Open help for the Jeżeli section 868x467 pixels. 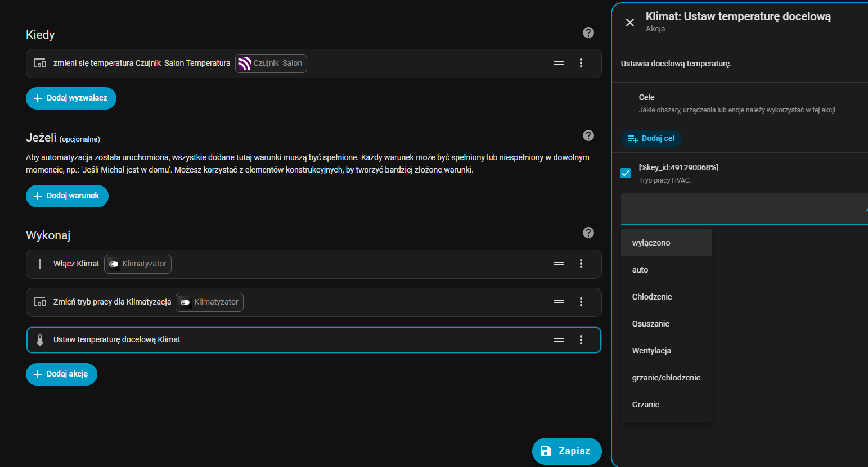588,135
